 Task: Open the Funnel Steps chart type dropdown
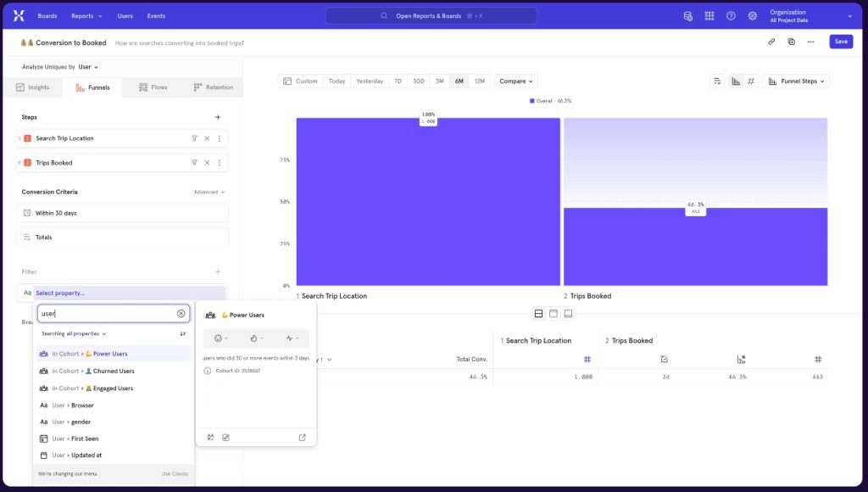(x=796, y=81)
